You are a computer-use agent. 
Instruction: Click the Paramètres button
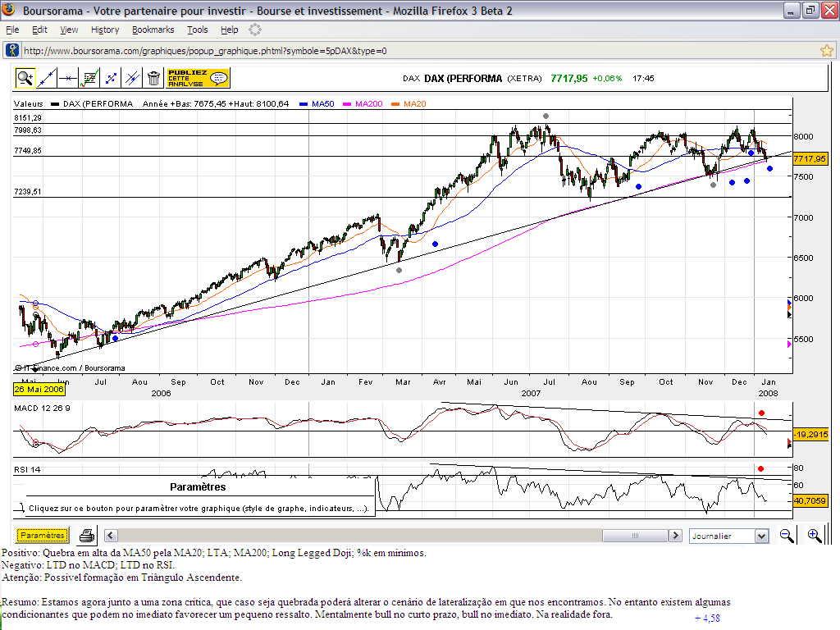tap(43, 535)
